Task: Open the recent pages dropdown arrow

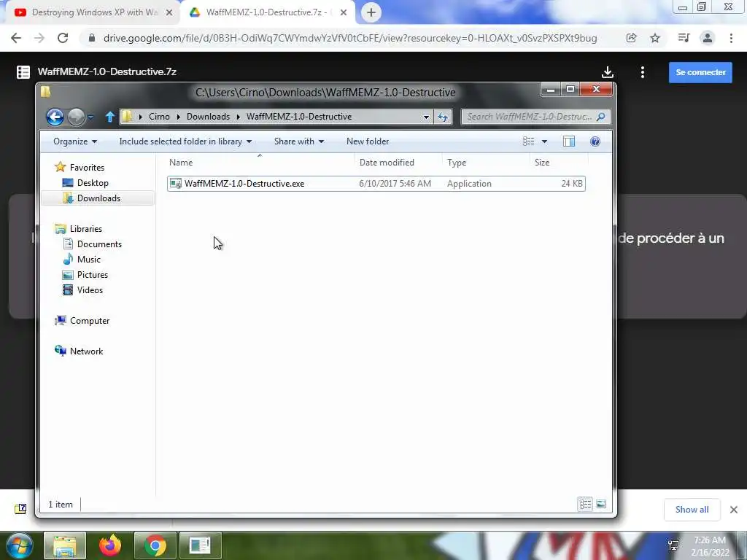Action: click(90, 117)
